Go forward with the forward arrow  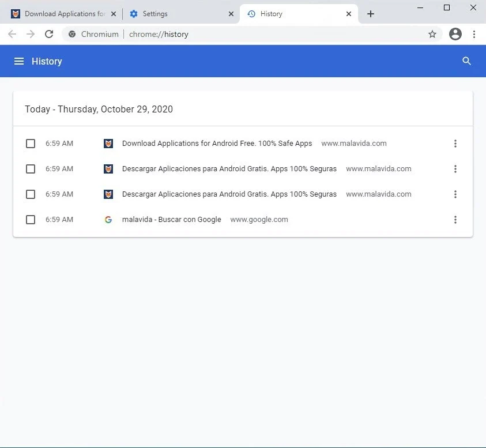click(31, 34)
